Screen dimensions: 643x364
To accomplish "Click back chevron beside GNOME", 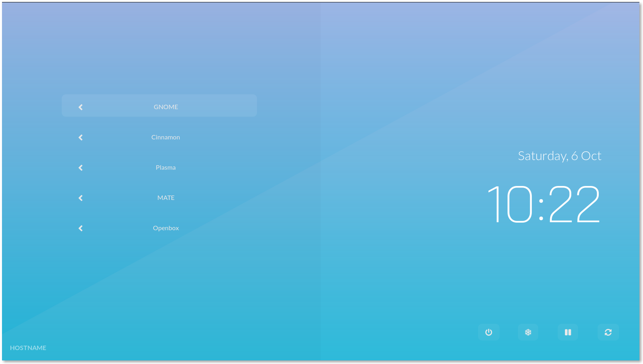I will pos(80,107).
